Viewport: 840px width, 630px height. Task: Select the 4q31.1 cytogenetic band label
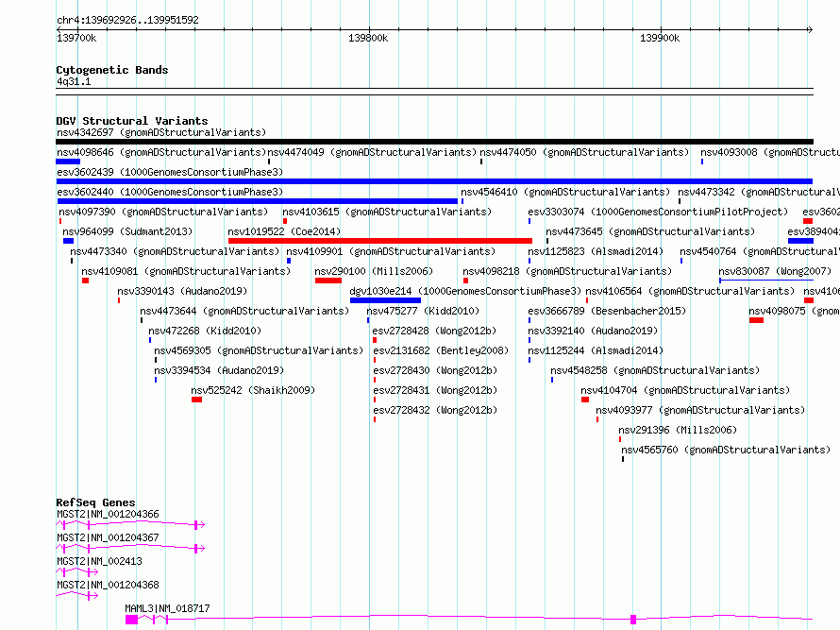click(74, 82)
